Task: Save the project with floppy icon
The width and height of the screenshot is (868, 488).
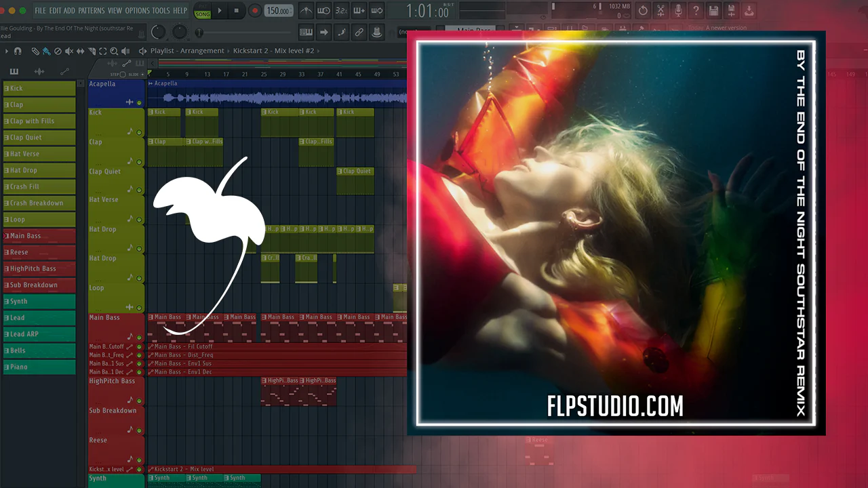Action: coord(713,11)
